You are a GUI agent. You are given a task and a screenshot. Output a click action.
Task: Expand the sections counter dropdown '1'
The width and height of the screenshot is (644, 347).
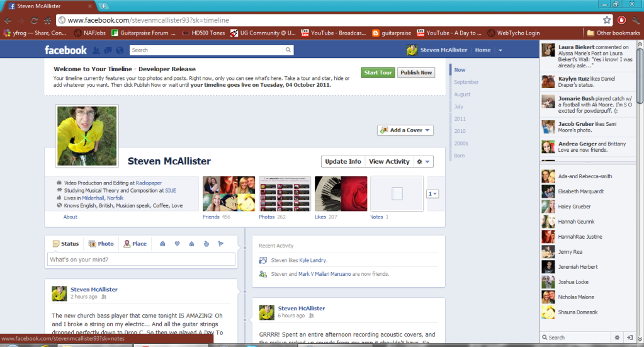(x=432, y=194)
